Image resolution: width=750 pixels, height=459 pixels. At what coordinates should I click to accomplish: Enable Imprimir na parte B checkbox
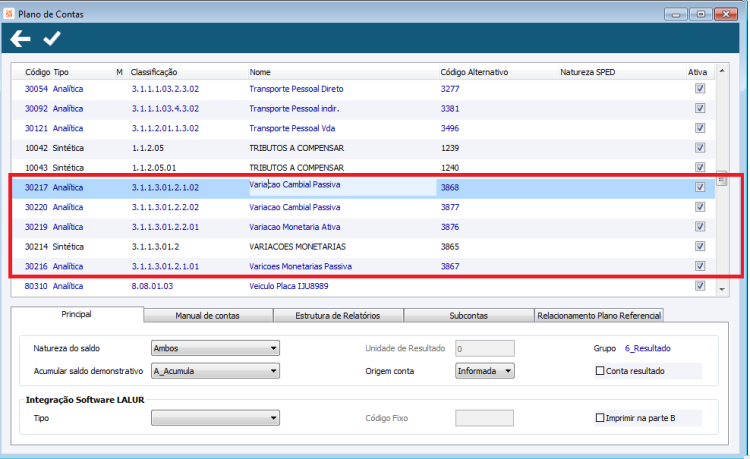click(600, 418)
